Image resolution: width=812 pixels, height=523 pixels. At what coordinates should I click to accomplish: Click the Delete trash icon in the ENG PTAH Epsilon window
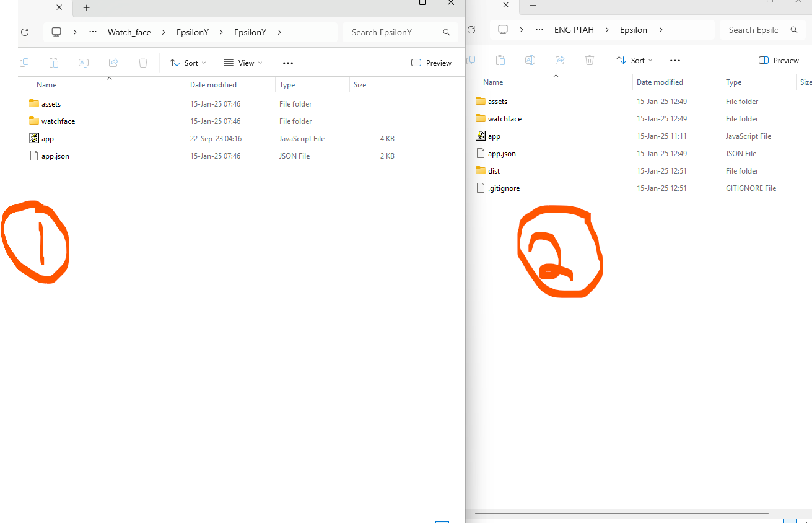(x=590, y=60)
